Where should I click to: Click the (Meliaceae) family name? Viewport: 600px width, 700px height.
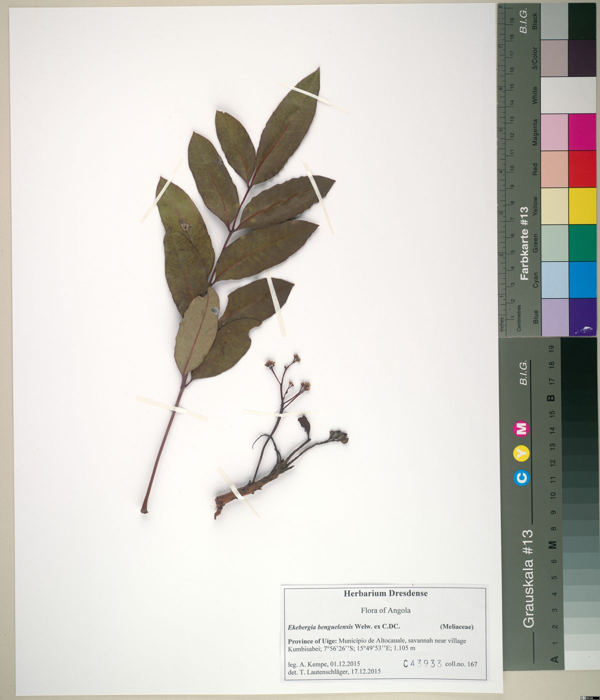456,626
